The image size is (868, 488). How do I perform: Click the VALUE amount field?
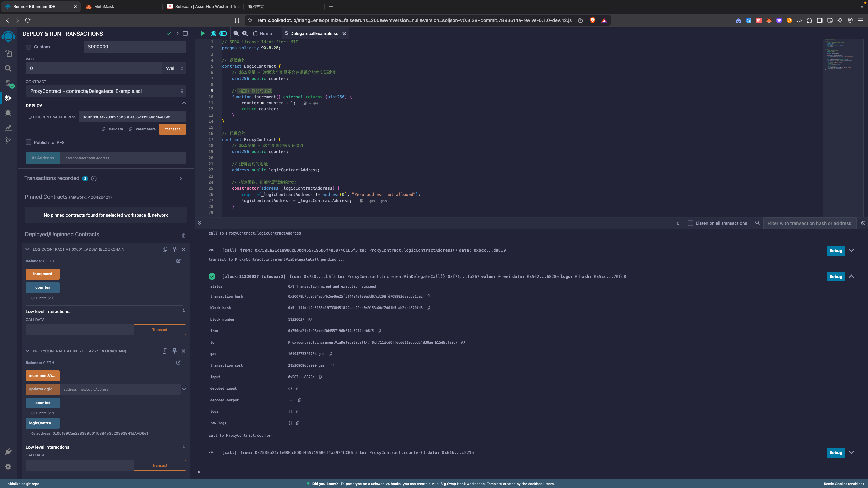pos(94,68)
